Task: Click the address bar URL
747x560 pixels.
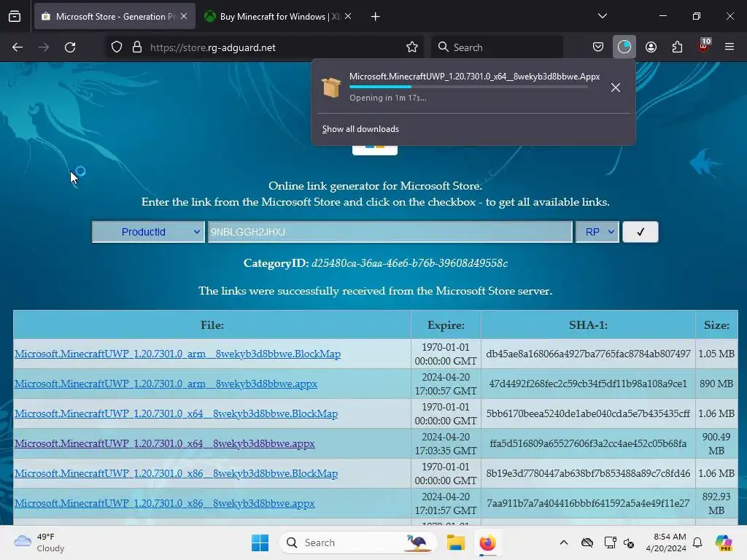Action: (x=213, y=47)
